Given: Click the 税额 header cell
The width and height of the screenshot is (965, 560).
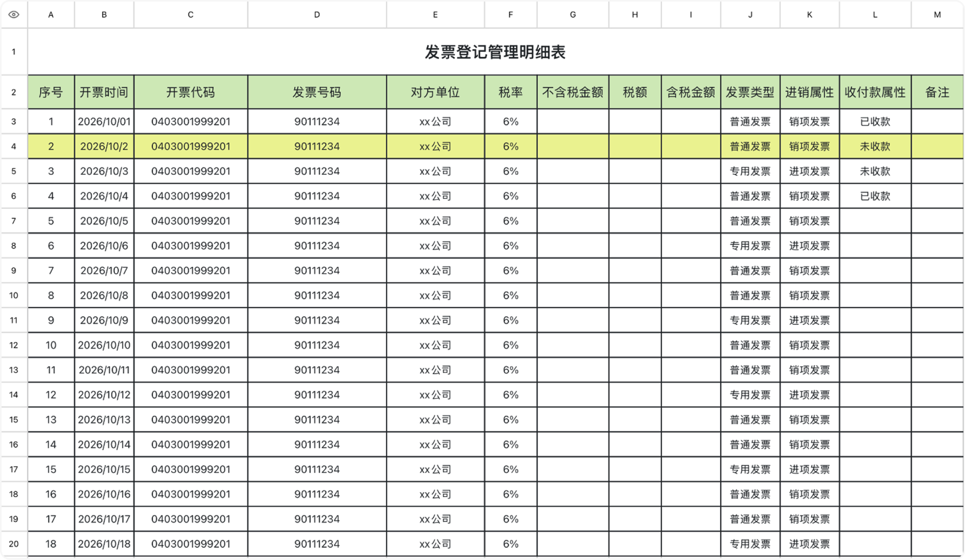Looking at the screenshot, I should 635,92.
